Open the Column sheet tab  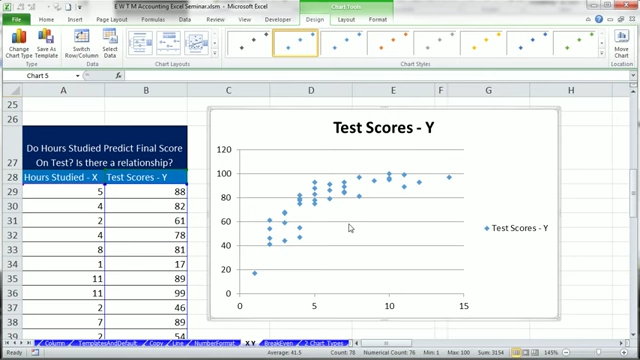(54, 343)
